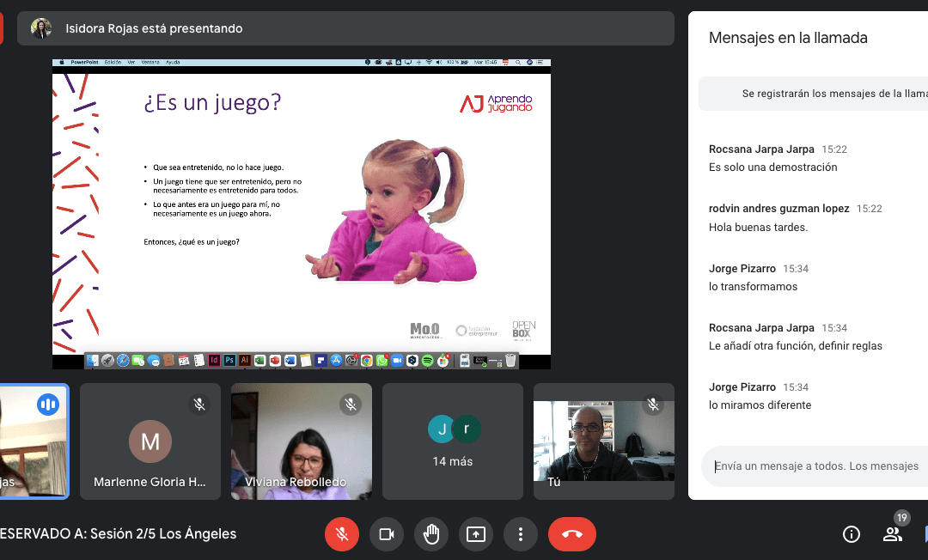928x560 pixels.
Task: Open the PowerPoint menu in shared screen
Action: pos(84,62)
